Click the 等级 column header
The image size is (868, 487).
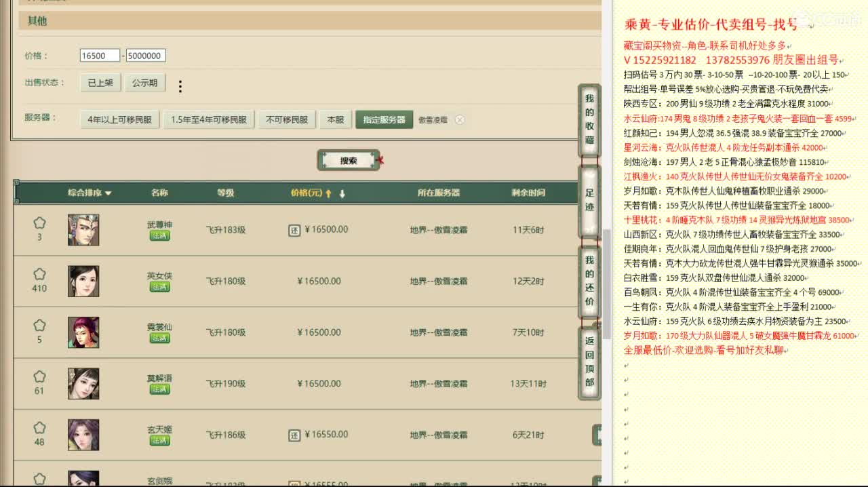point(225,193)
